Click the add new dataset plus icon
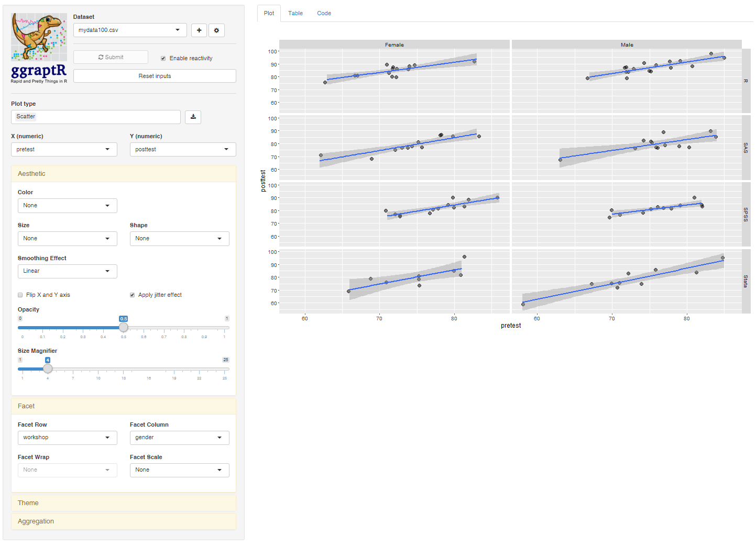The width and height of the screenshot is (756, 547). [199, 30]
